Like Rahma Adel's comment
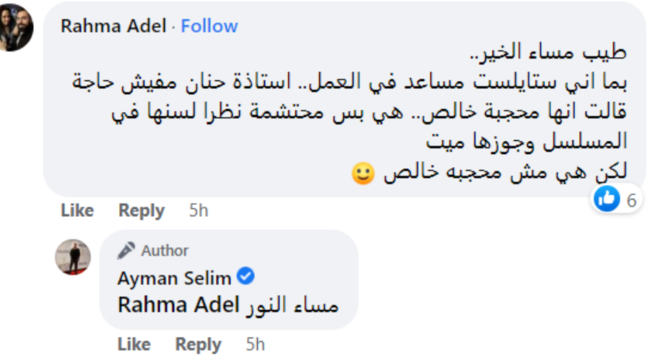Image resolution: width=650 pixels, height=360 pixels. tap(78, 210)
